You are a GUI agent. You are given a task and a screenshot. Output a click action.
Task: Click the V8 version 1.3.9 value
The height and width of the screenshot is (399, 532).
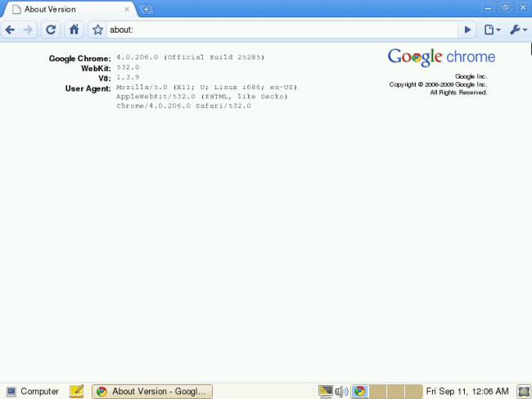coord(128,77)
